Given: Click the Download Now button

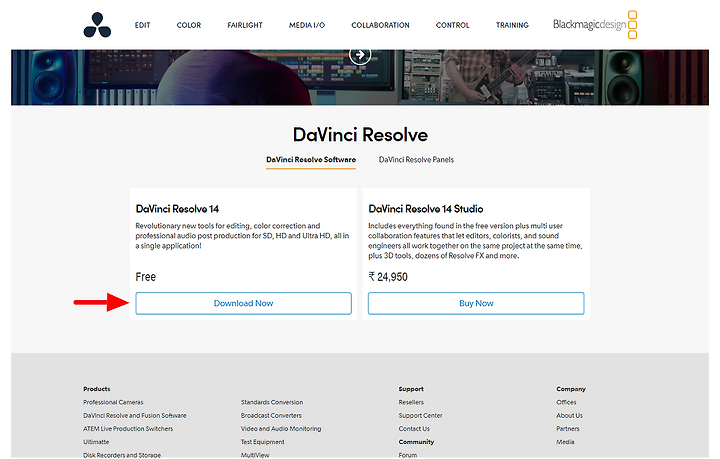Looking at the screenshot, I should coord(243,303).
